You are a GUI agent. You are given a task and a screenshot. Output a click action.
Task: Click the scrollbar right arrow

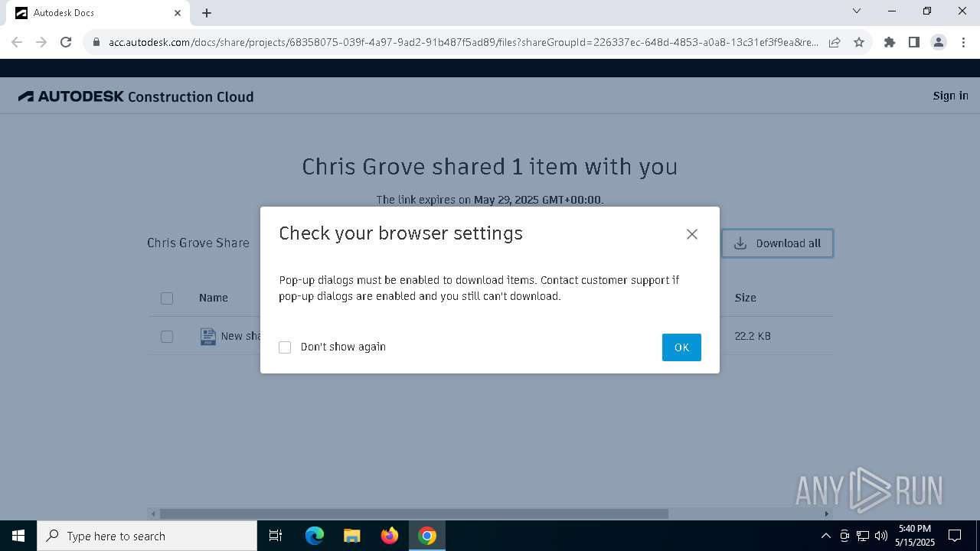point(827,514)
